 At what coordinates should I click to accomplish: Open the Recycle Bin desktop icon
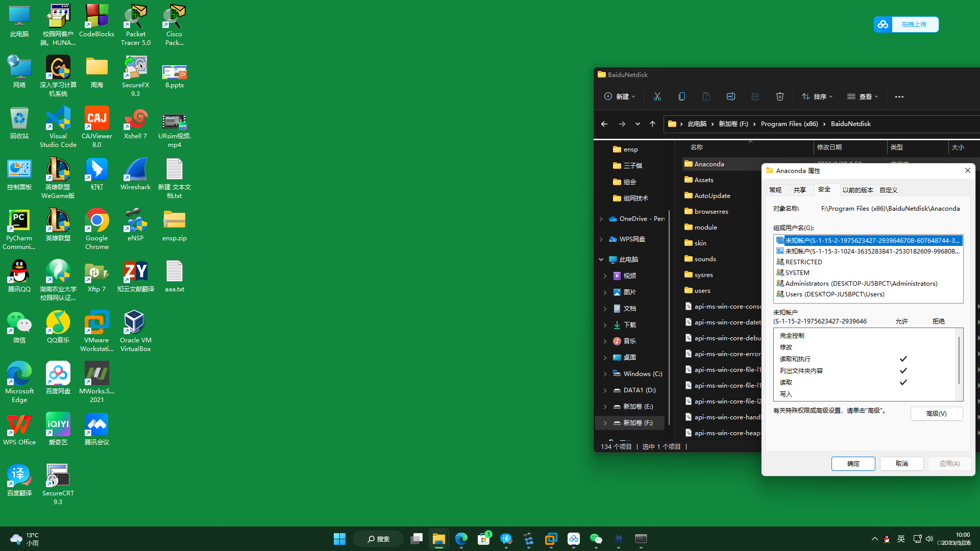19,123
